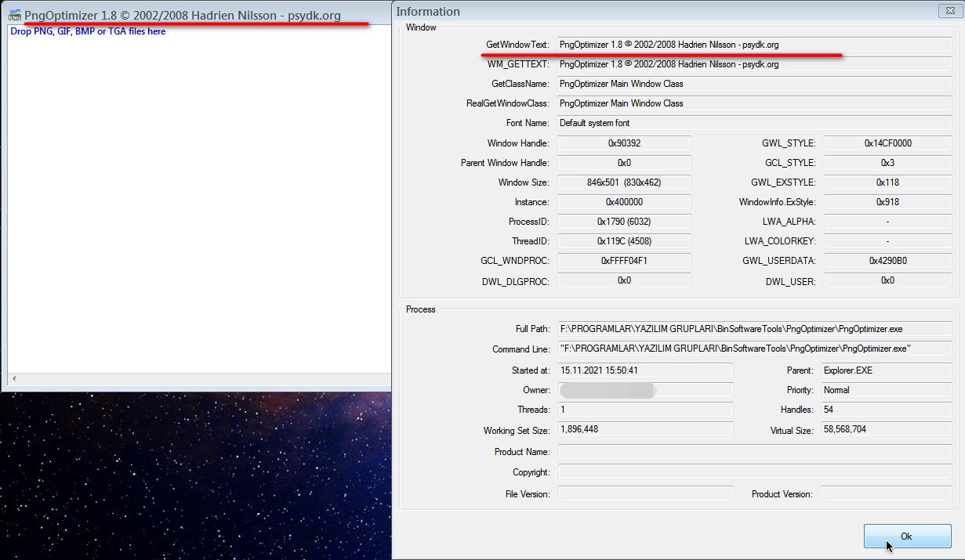Select the GWL_STYLE value 0x14CF0000
This screenshot has height=560, width=965.
coord(887,143)
